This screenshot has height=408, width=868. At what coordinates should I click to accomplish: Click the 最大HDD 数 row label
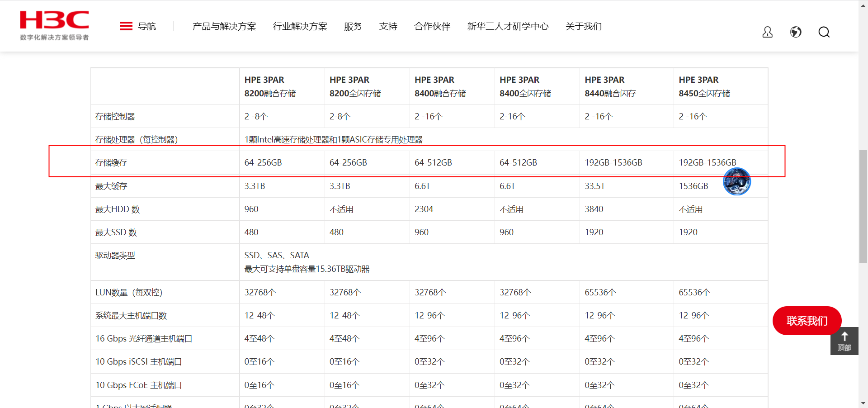117,209
